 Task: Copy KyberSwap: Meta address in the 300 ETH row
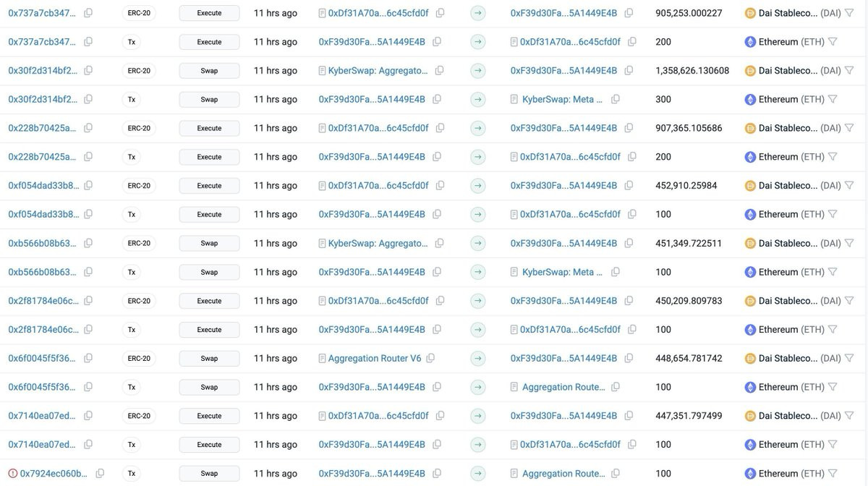tap(616, 99)
